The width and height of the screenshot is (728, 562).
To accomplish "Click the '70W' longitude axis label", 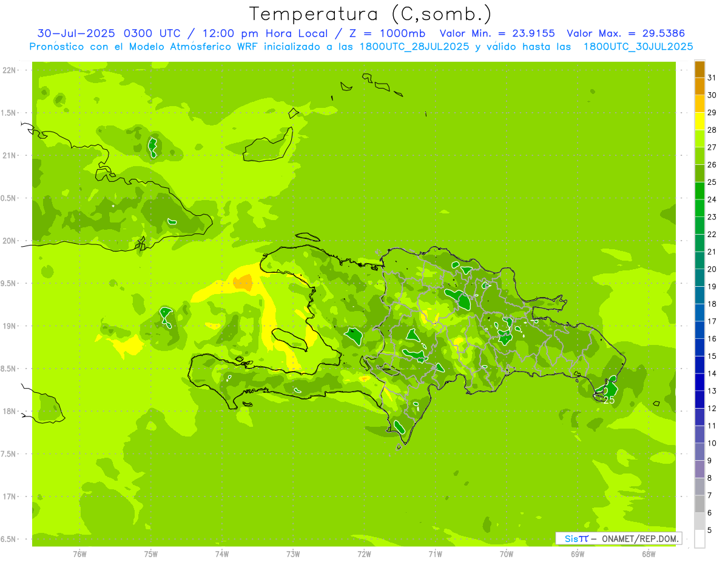I will (x=507, y=554).
